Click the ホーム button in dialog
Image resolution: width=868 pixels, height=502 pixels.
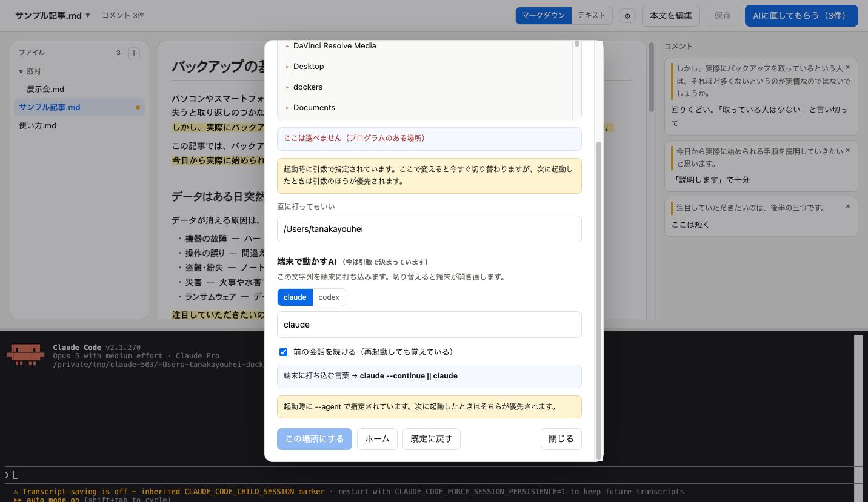[377, 439]
